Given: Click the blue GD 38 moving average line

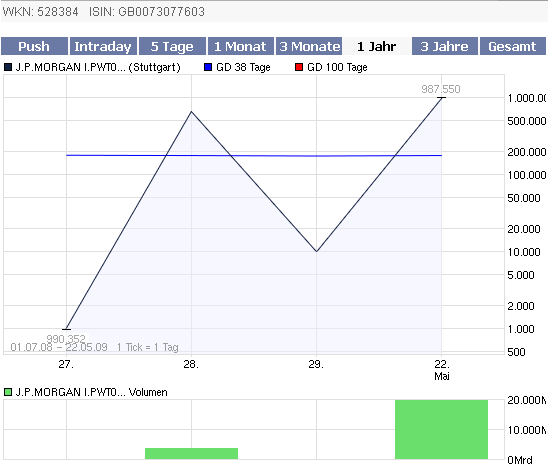Looking at the screenshot, I should coord(254,156).
